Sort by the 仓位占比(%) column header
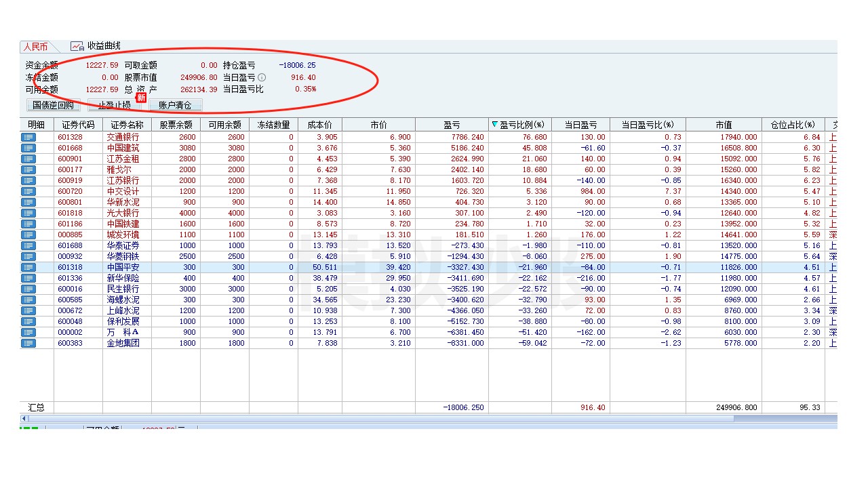 [793, 125]
